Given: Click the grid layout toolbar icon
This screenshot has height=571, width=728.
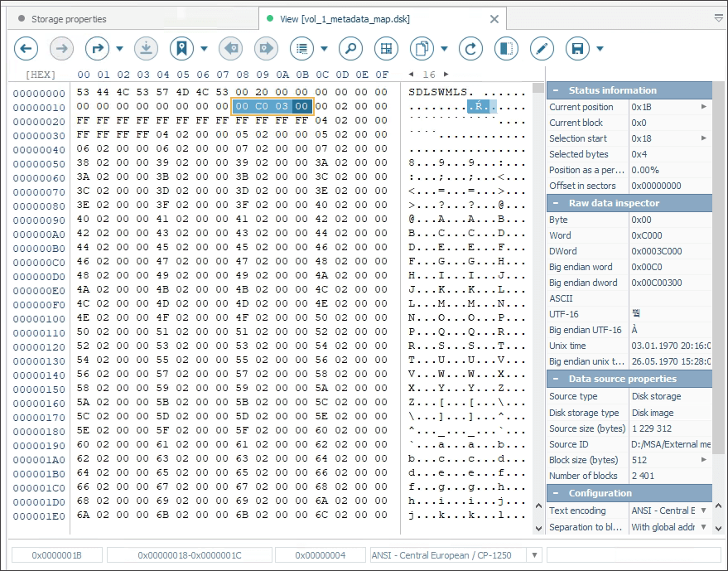Looking at the screenshot, I should point(386,49).
